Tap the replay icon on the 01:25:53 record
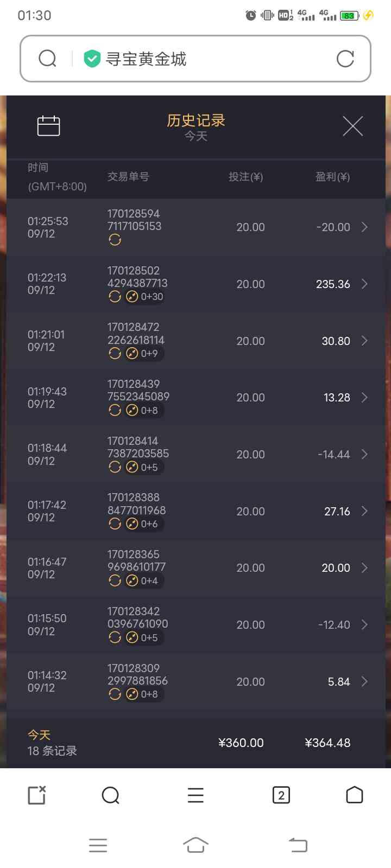Screen dimensions: 391x868 tap(115, 240)
